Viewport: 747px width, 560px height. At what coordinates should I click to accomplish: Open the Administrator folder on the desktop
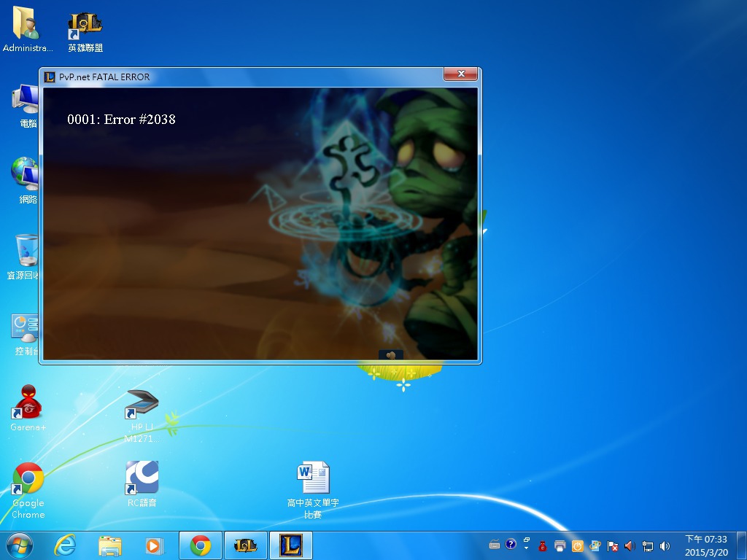coord(27,28)
